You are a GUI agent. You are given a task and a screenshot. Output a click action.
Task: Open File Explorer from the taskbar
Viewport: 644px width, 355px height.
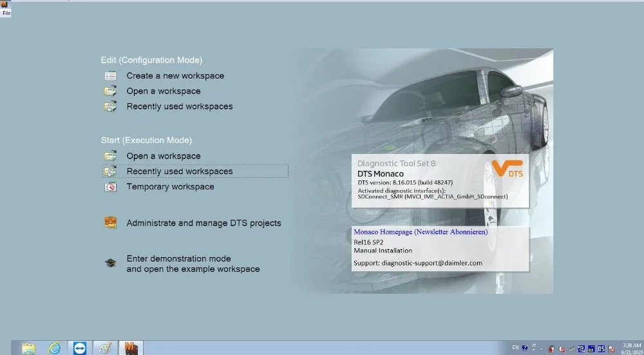tap(29, 349)
